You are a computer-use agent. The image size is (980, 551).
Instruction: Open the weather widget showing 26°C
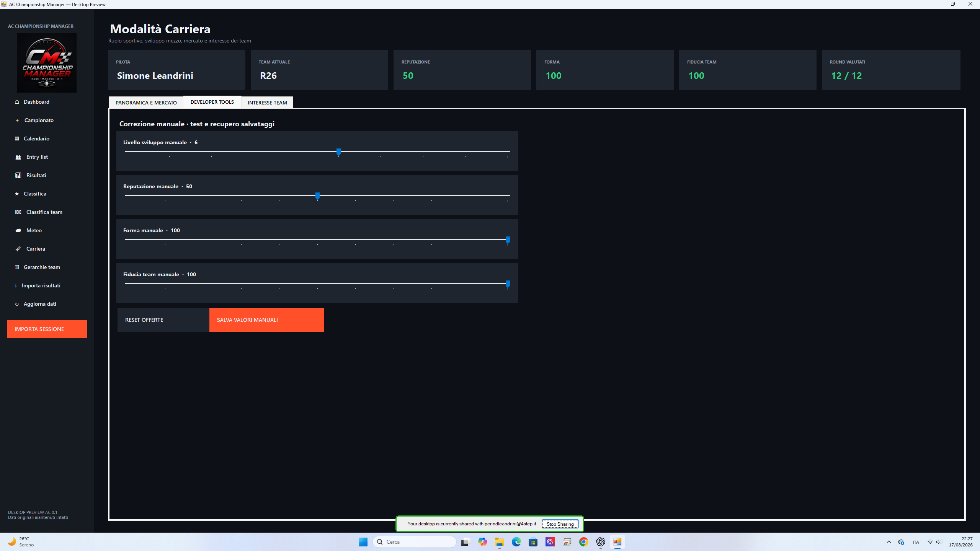coord(21,542)
